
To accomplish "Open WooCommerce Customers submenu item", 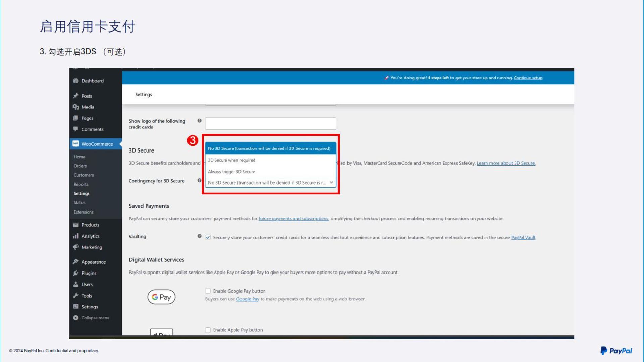I will pyautogui.click(x=84, y=175).
